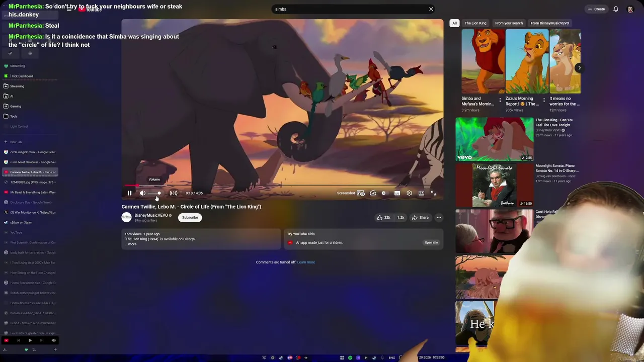The image size is (644, 362).
Task: Expand the AI folder in sidebar
Action: point(30,96)
